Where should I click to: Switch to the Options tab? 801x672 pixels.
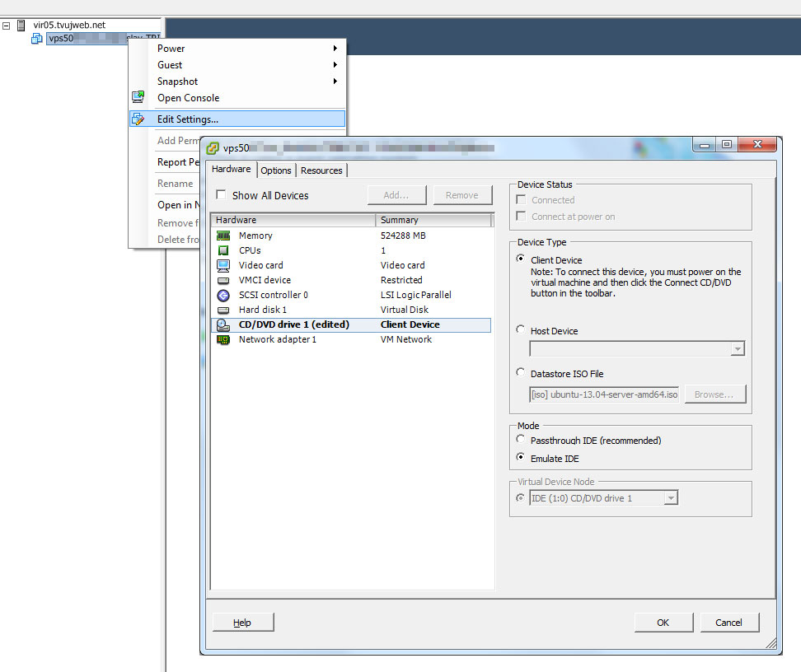pyautogui.click(x=276, y=170)
